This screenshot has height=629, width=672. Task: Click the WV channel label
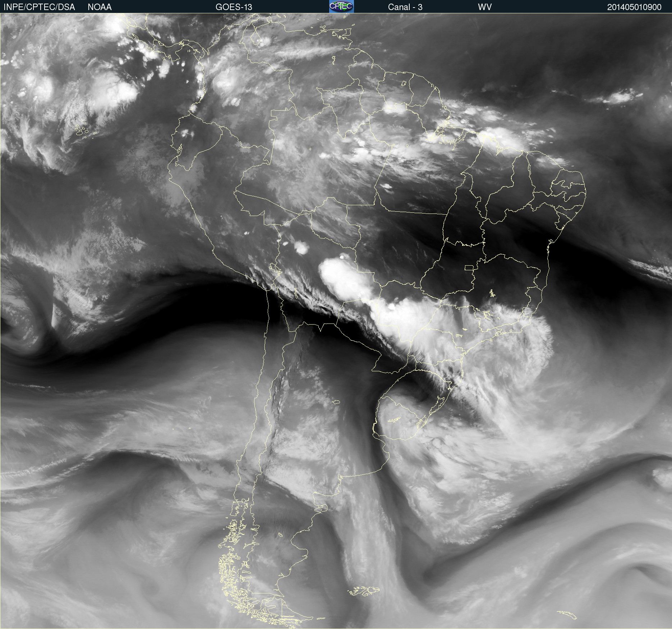(484, 7)
